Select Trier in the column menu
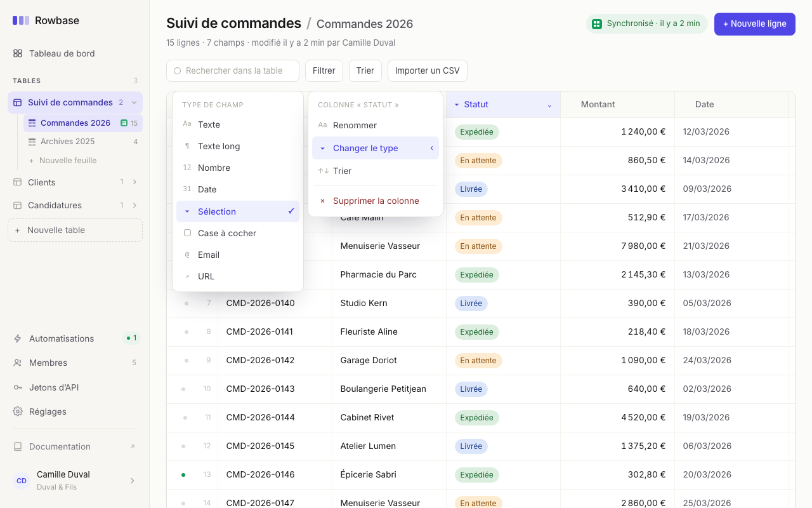The height and width of the screenshot is (508, 812). pos(376,171)
